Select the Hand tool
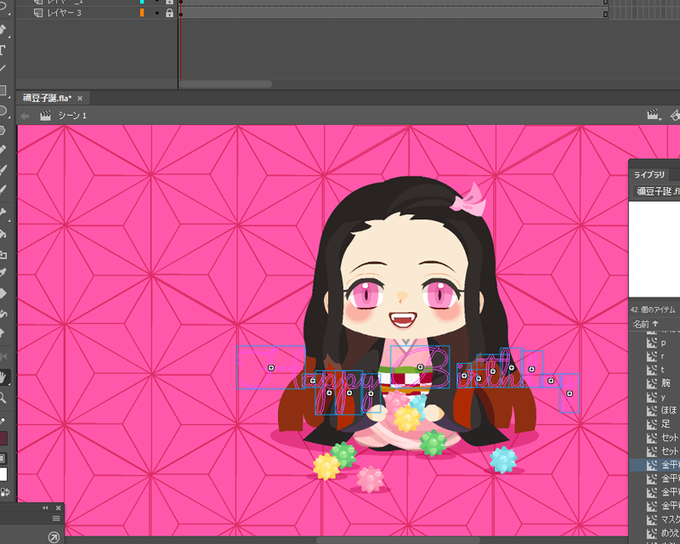The height and width of the screenshot is (544, 680). point(3,377)
